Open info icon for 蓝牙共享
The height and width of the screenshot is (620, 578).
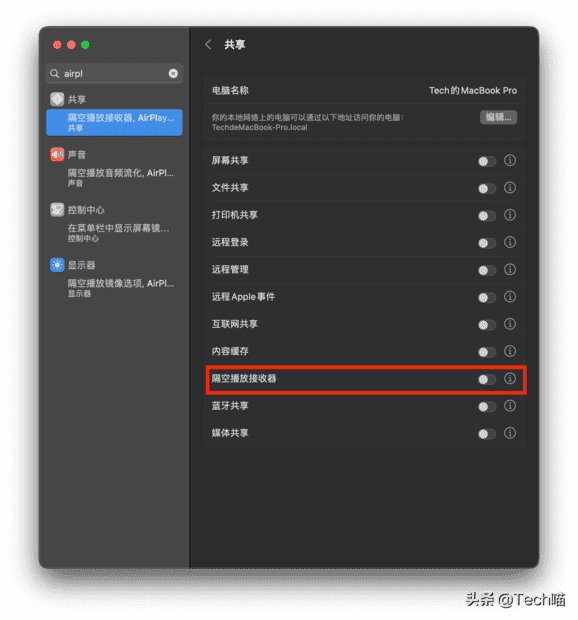pos(510,406)
